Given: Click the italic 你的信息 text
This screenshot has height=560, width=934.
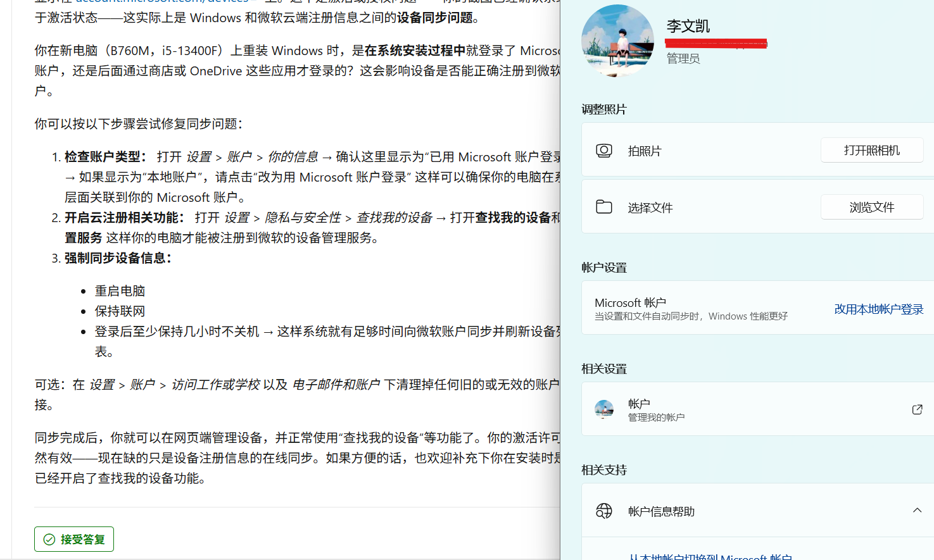Looking at the screenshot, I should click(x=293, y=157).
